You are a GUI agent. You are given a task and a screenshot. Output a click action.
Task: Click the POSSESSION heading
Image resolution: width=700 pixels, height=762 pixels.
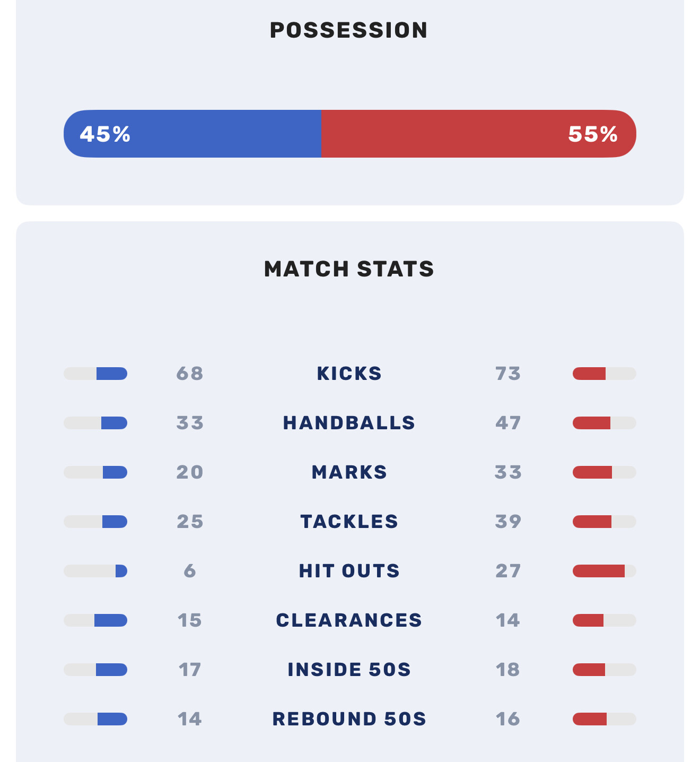pyautogui.click(x=349, y=30)
